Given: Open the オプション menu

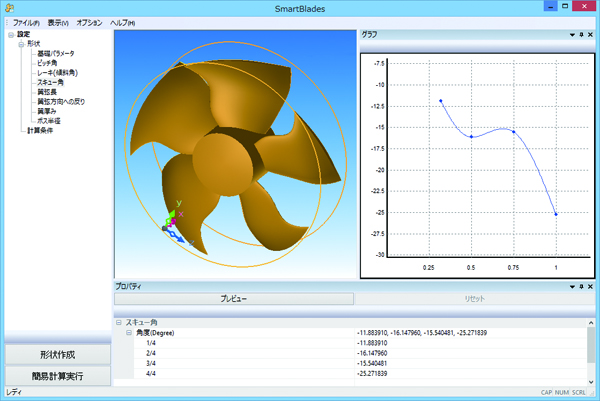Looking at the screenshot, I should [89, 23].
